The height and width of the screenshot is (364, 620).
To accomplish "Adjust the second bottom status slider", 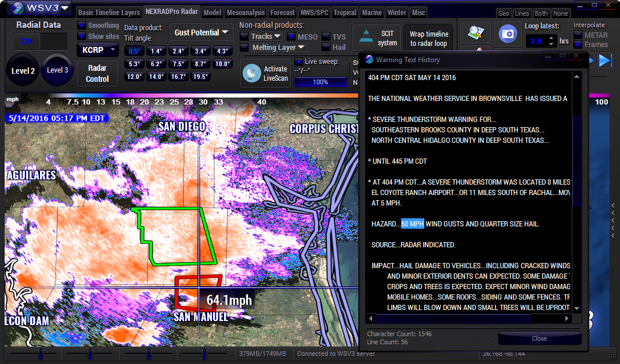I will tap(90, 354).
